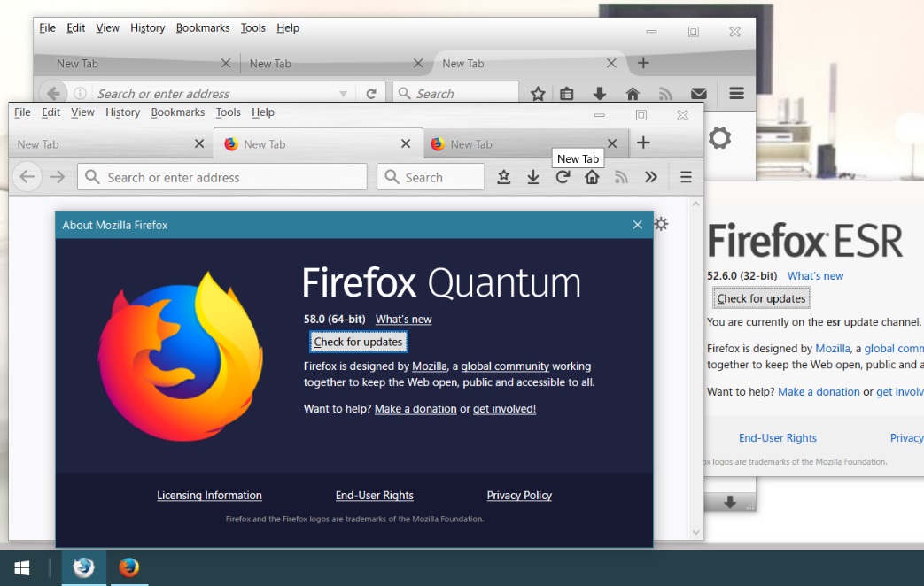Click the mail envelope icon in the ESR toolbar
The height and width of the screenshot is (586, 924).
click(x=699, y=94)
